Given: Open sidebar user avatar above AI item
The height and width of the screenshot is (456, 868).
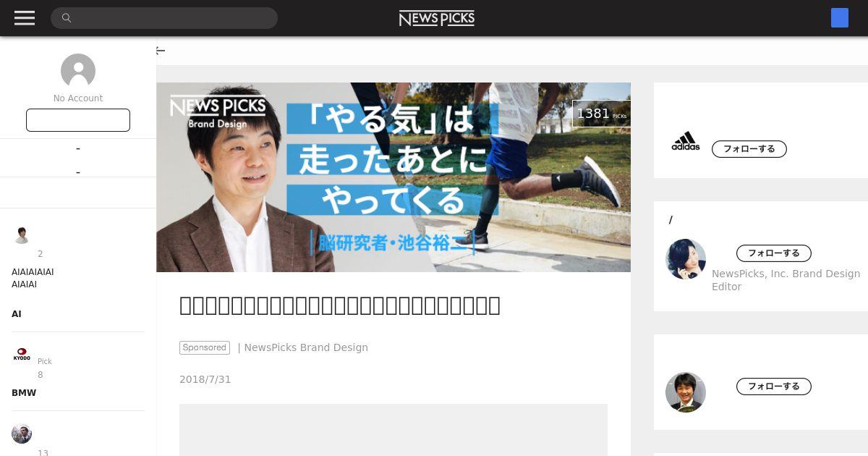Looking at the screenshot, I should [22, 235].
